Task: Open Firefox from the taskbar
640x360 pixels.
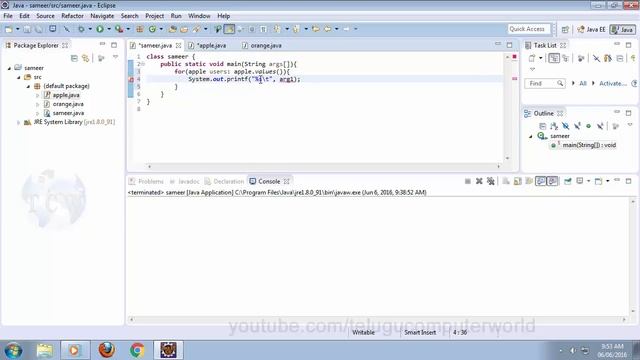Action: point(107,350)
